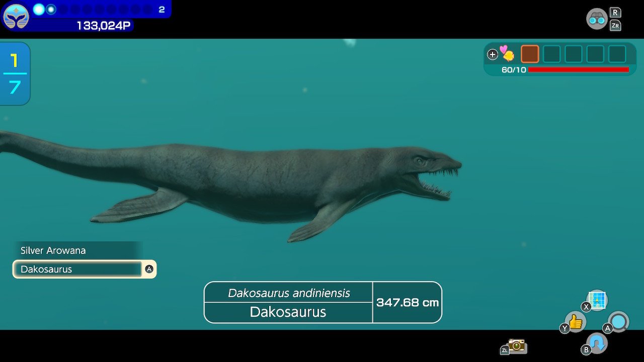Select the filled orange creature slot
This screenshot has height=362, width=644.
pyautogui.click(x=530, y=54)
